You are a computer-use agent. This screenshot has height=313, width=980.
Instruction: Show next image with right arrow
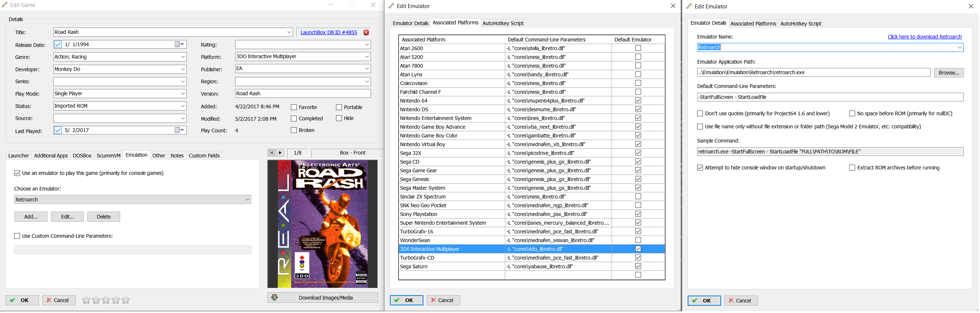[280, 153]
